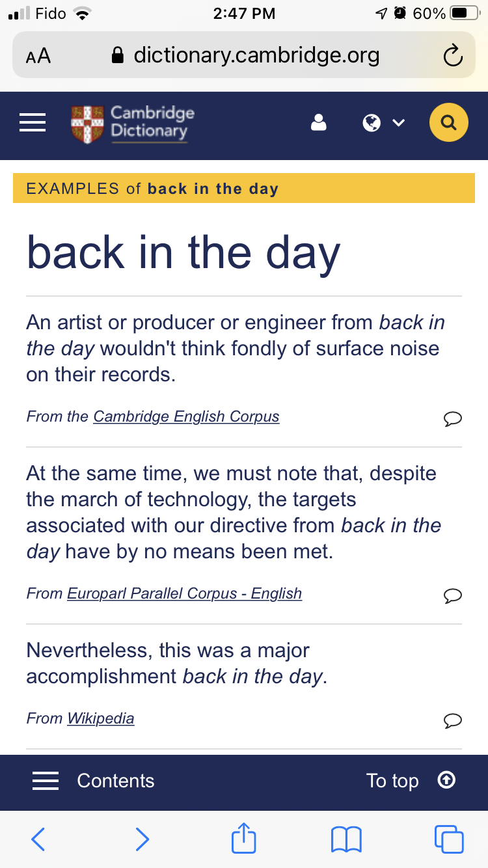488x868 pixels.
Task: Click the speech bubble beside the Wikipedia source
Action: coord(452,720)
